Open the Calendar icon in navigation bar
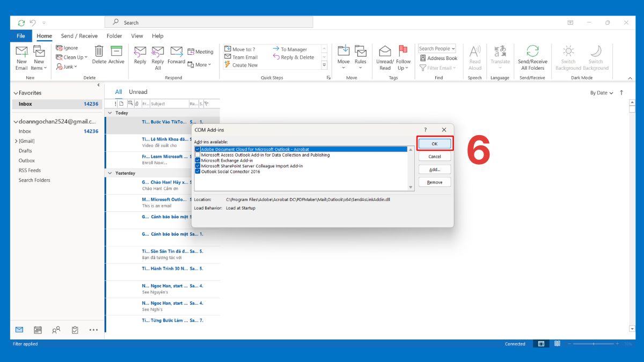644x362 pixels. (38, 330)
